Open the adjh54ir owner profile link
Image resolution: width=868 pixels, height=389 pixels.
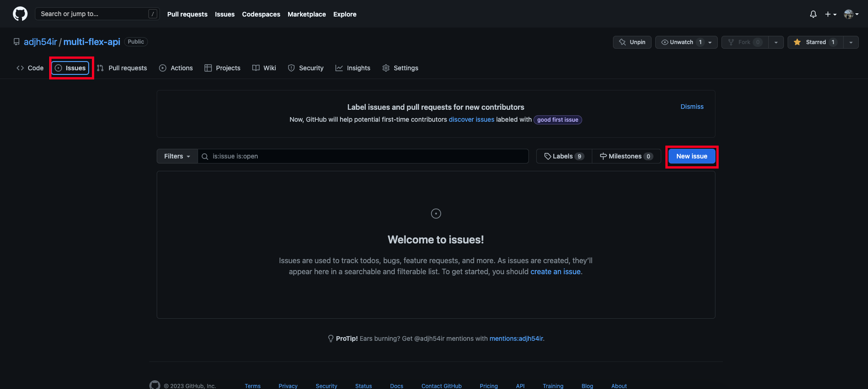click(x=40, y=42)
